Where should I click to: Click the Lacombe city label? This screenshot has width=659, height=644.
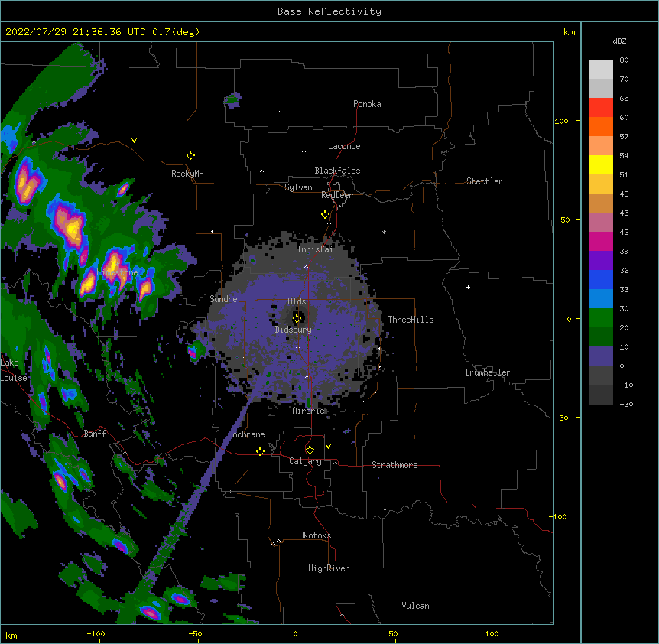(x=344, y=146)
